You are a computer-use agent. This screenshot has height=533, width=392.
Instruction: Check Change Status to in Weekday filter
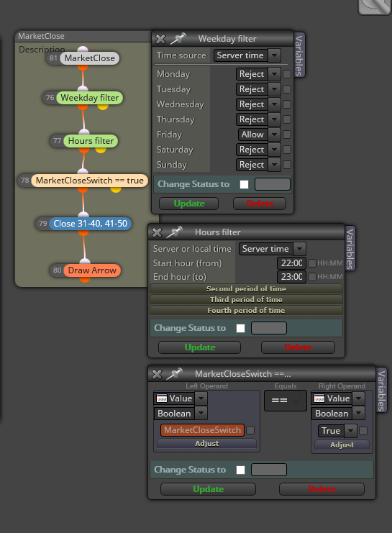[x=244, y=185]
